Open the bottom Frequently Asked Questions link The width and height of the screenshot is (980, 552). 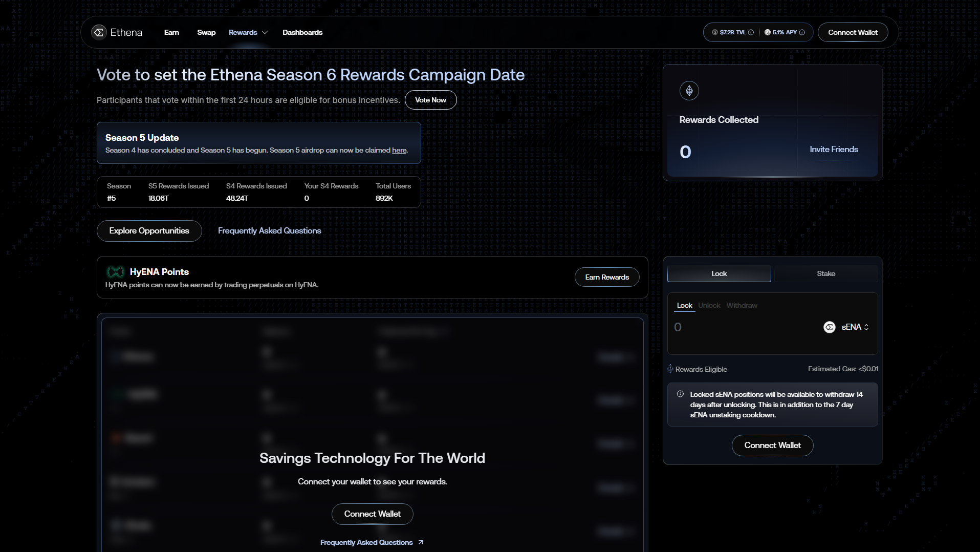(x=366, y=542)
